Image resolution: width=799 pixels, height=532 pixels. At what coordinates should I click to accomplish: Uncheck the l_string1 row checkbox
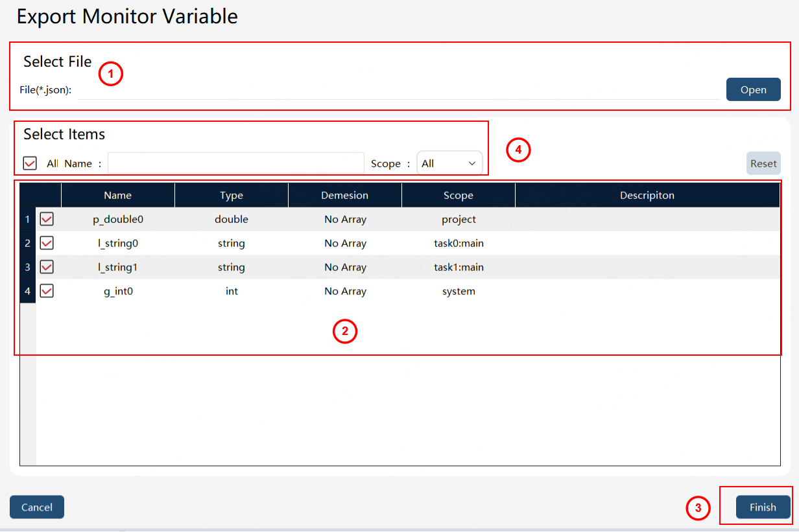[47, 267]
